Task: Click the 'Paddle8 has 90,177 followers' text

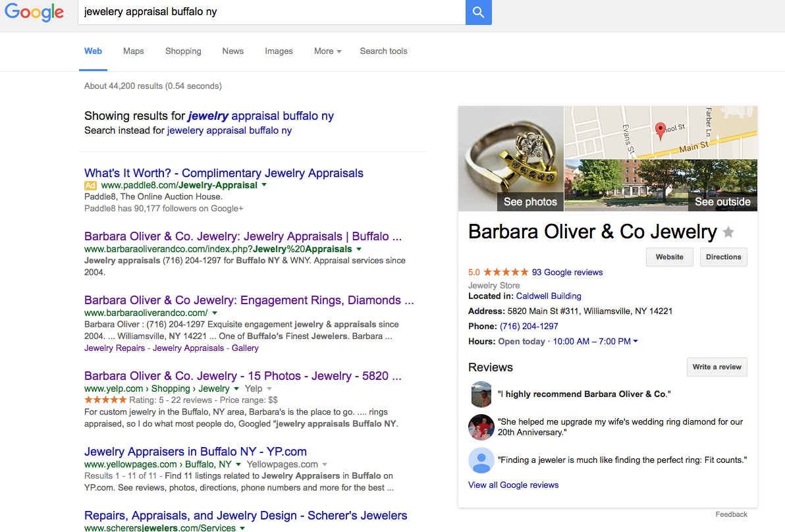Action: (164, 209)
